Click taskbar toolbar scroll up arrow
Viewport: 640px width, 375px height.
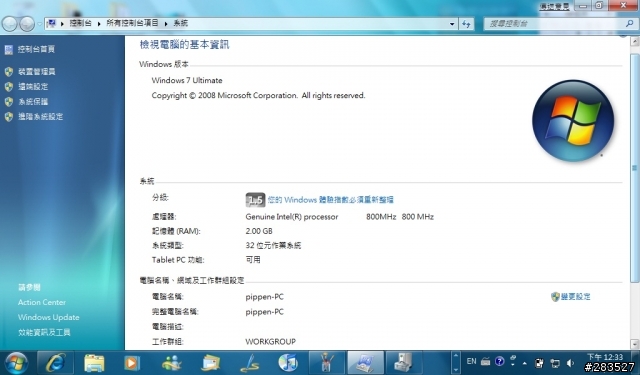(456, 356)
